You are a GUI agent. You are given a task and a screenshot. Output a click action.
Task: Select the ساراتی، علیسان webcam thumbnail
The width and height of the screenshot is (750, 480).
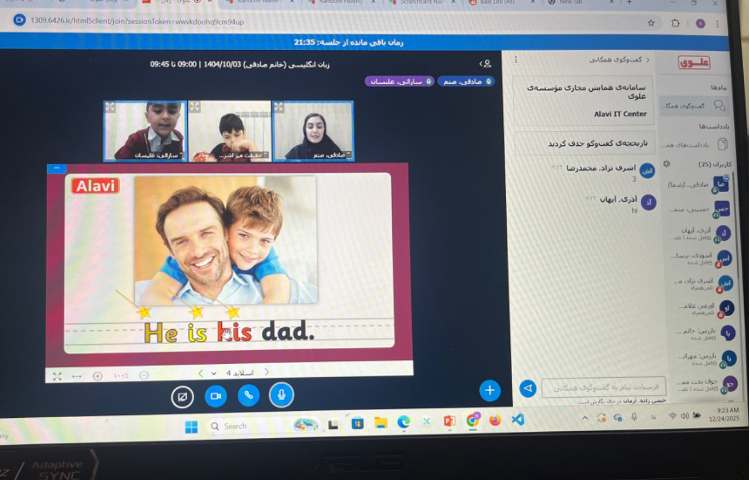point(145,131)
